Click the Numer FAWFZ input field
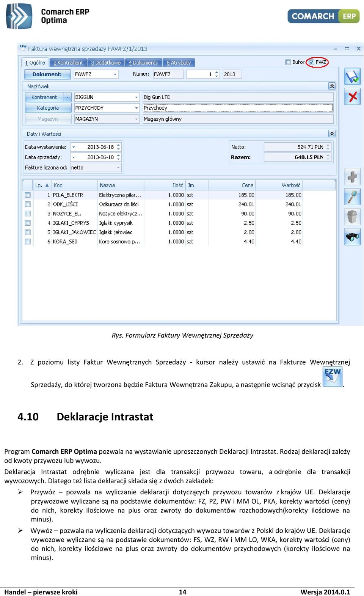 point(168,74)
